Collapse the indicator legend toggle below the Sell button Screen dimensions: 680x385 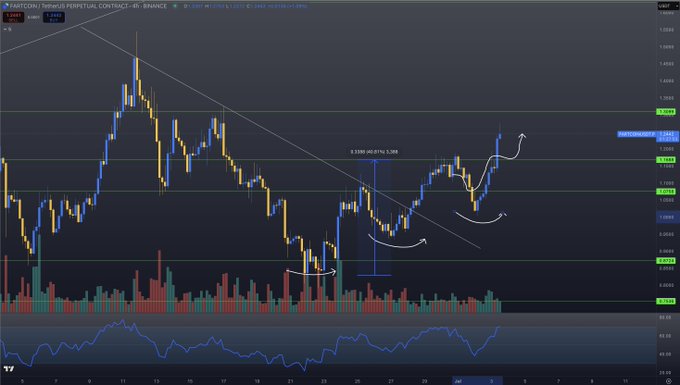[x=7, y=29]
